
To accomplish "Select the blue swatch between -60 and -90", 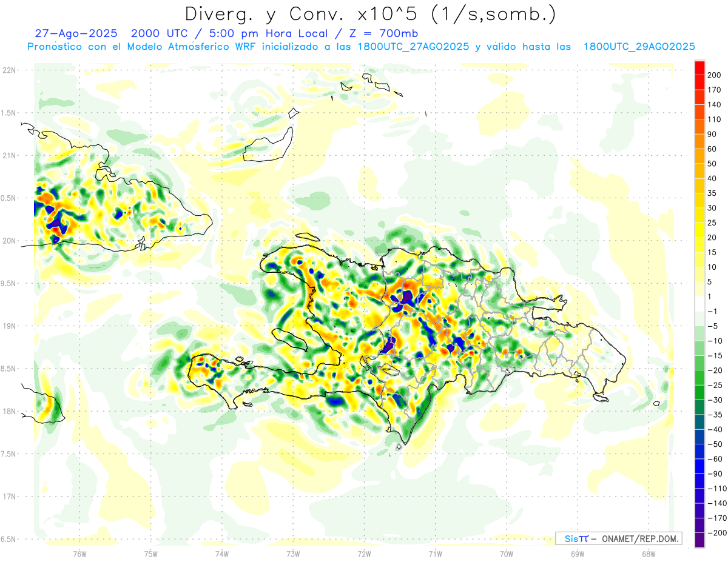I will 699,466.
